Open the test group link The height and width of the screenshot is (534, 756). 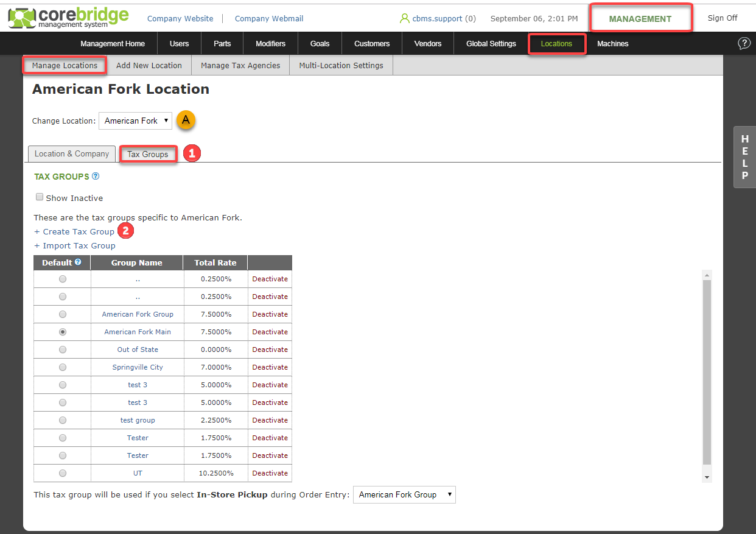click(x=138, y=420)
